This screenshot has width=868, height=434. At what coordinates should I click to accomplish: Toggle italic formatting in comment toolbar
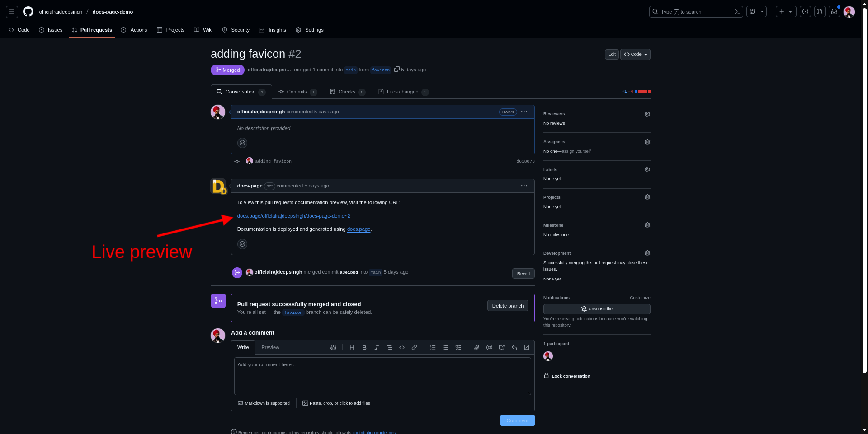(377, 347)
